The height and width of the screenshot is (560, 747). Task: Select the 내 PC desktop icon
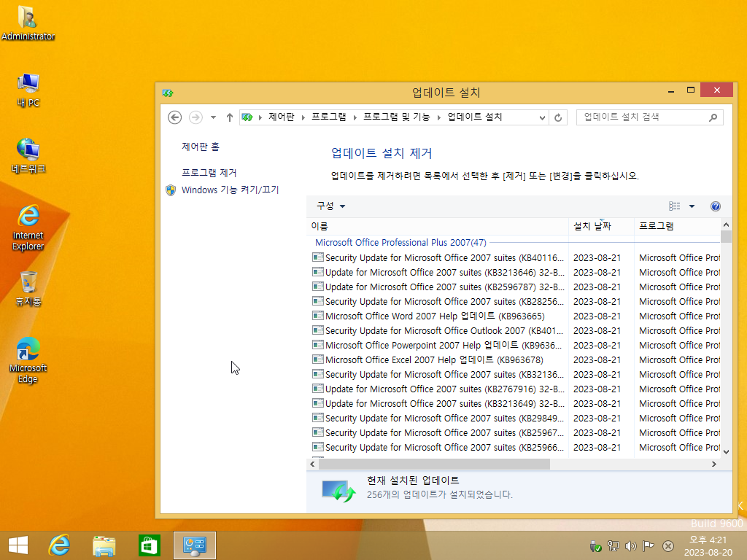[x=28, y=90]
